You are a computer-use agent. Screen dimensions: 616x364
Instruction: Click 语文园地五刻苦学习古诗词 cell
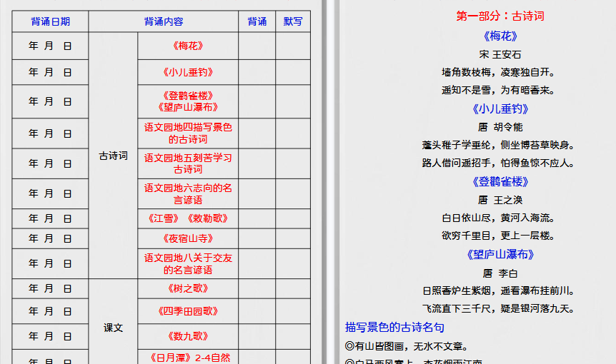(x=188, y=163)
